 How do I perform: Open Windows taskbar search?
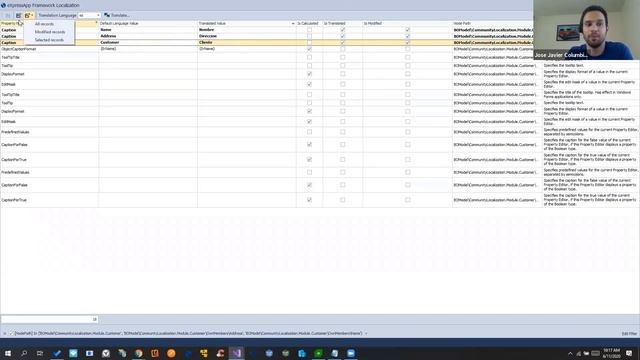click(x=24, y=353)
